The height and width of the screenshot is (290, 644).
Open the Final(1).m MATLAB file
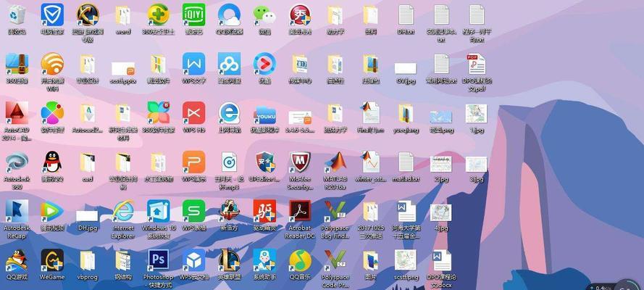370,113
